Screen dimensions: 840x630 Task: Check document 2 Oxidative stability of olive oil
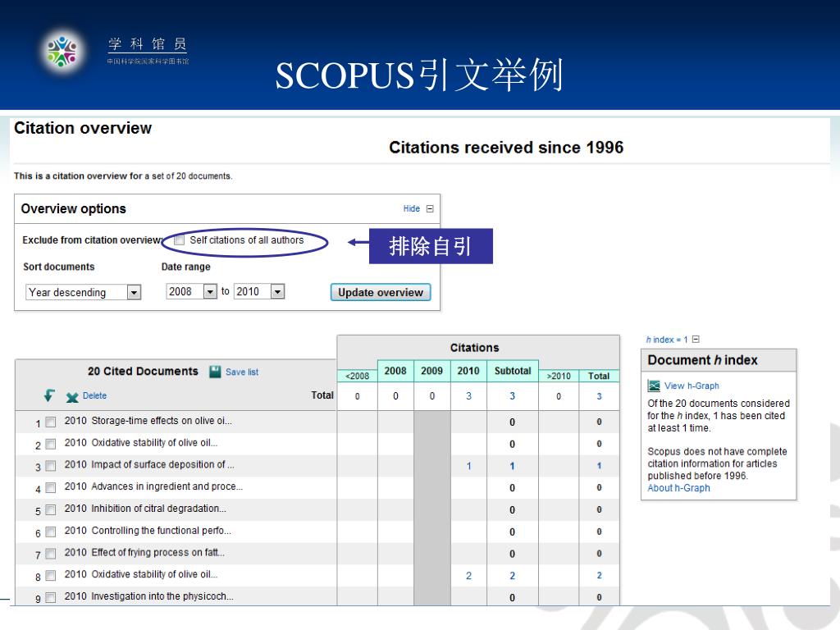[x=50, y=444]
